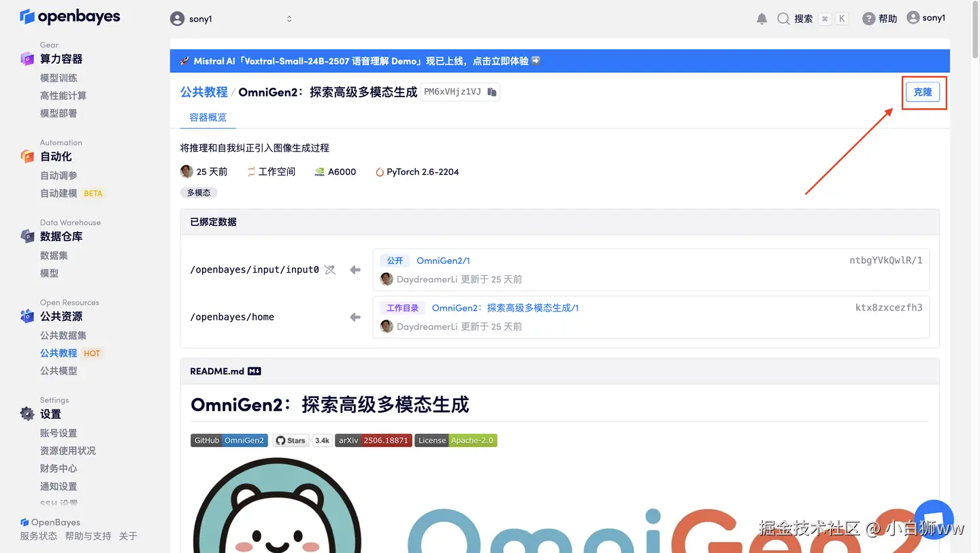The width and height of the screenshot is (980, 553).
Task: Click the OmniGen2 bear mascot image
Action: 278,505
